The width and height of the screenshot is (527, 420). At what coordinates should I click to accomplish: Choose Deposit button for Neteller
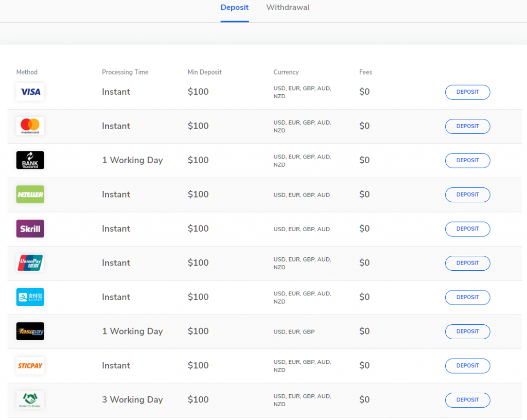click(x=467, y=195)
